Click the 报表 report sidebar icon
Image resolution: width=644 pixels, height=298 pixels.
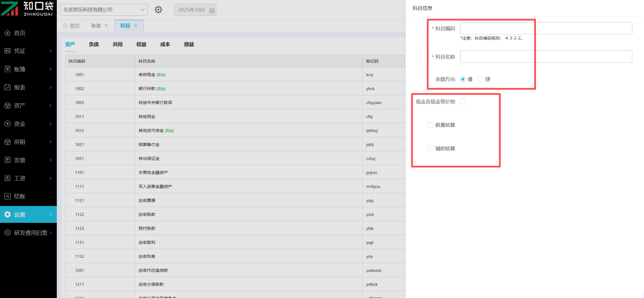tap(7, 87)
